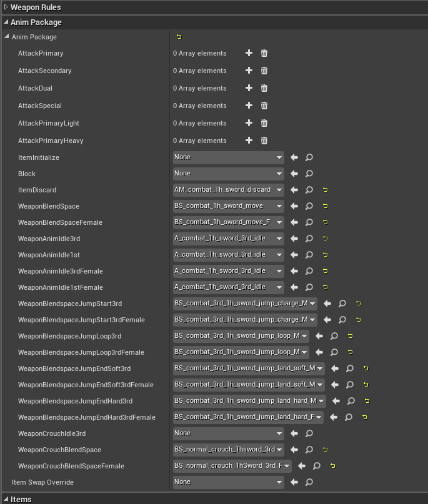
Task: Use selected asset for Item Swap Override
Action: (x=294, y=482)
